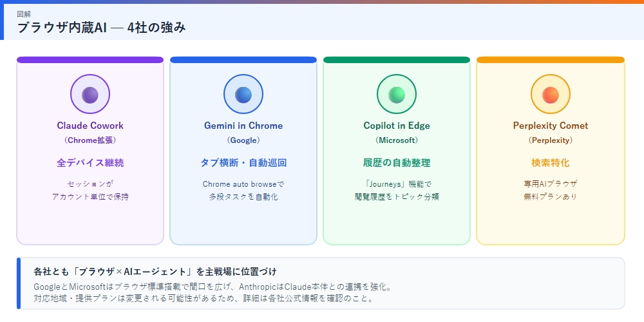Image resolution: width=644 pixels, height=322 pixels.
Task: Click the 履歴の自動整理 feature label
Action: click(397, 163)
